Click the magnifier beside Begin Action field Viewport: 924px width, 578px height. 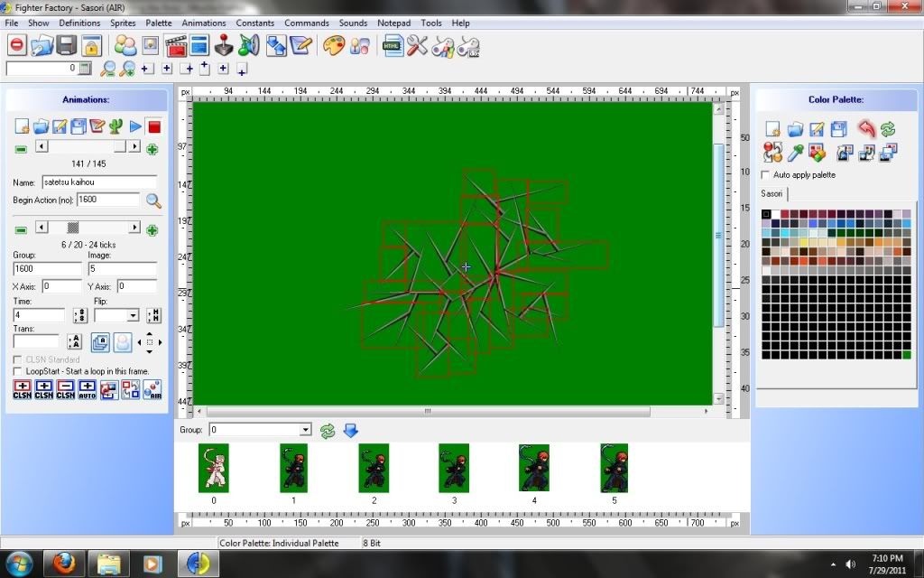coord(153,200)
